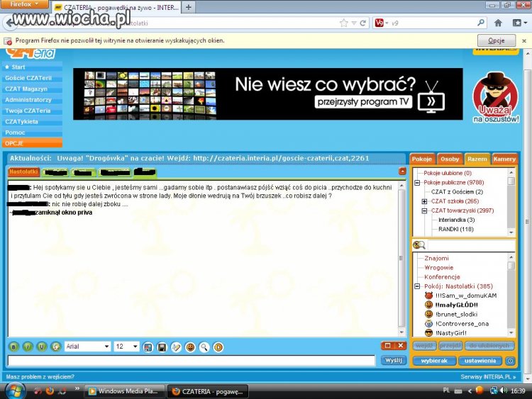Click the angel avatar of !Controverse_ona

coord(429,324)
